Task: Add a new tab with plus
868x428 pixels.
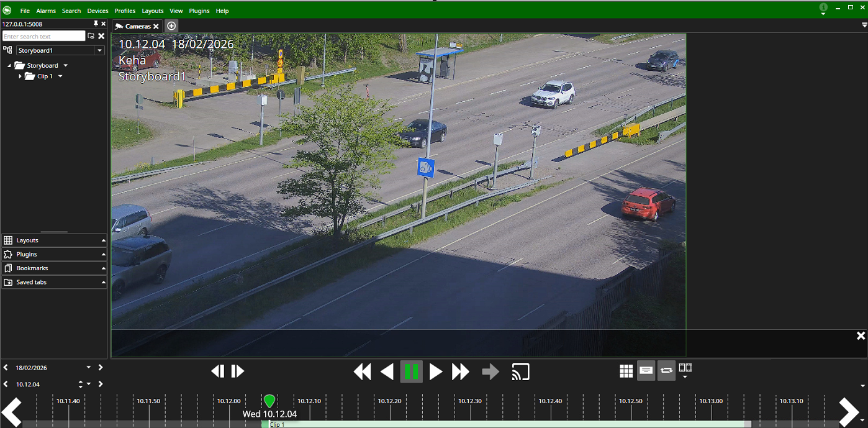Action: click(x=171, y=25)
